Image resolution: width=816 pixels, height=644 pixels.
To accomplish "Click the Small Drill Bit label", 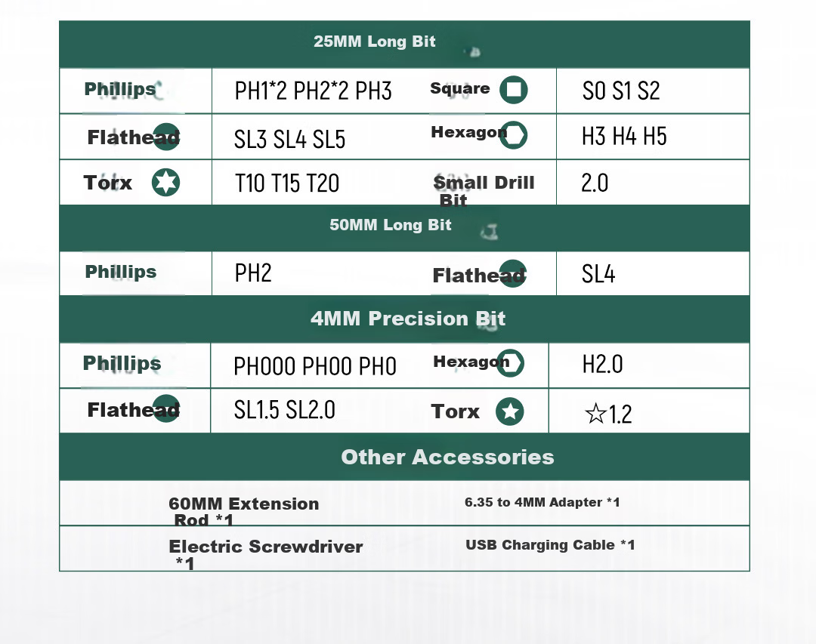I will (484, 190).
